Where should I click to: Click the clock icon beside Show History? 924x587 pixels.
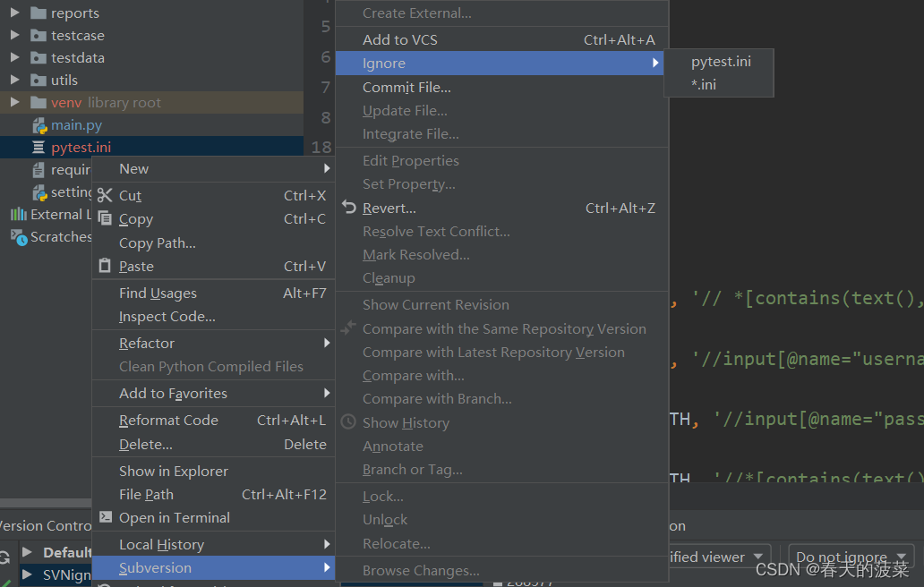pos(348,421)
